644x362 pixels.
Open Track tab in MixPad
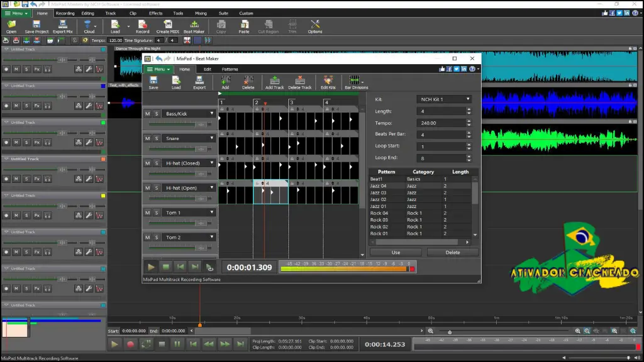(x=111, y=13)
